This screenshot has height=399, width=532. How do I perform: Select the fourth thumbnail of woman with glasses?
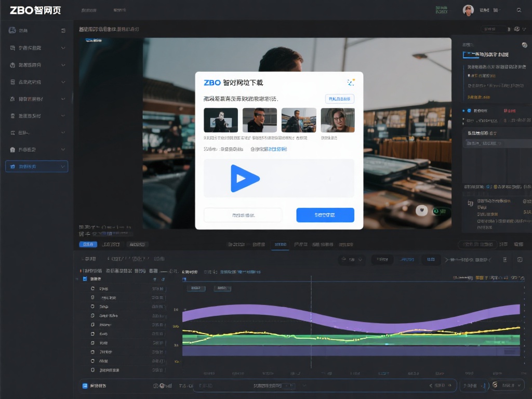pos(338,120)
